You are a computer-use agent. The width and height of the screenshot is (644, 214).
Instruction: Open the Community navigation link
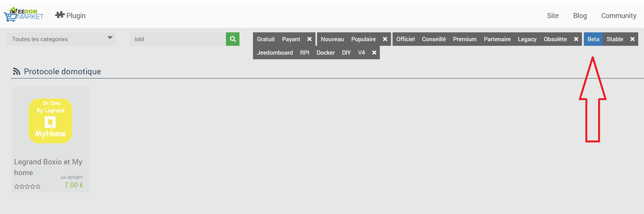pyautogui.click(x=619, y=16)
